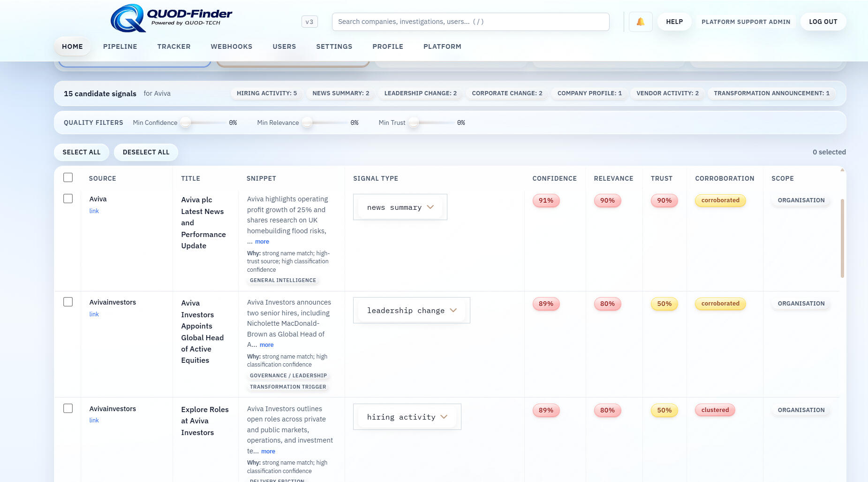Click the '0 selected' counter
The width and height of the screenshot is (868, 482).
coord(829,152)
